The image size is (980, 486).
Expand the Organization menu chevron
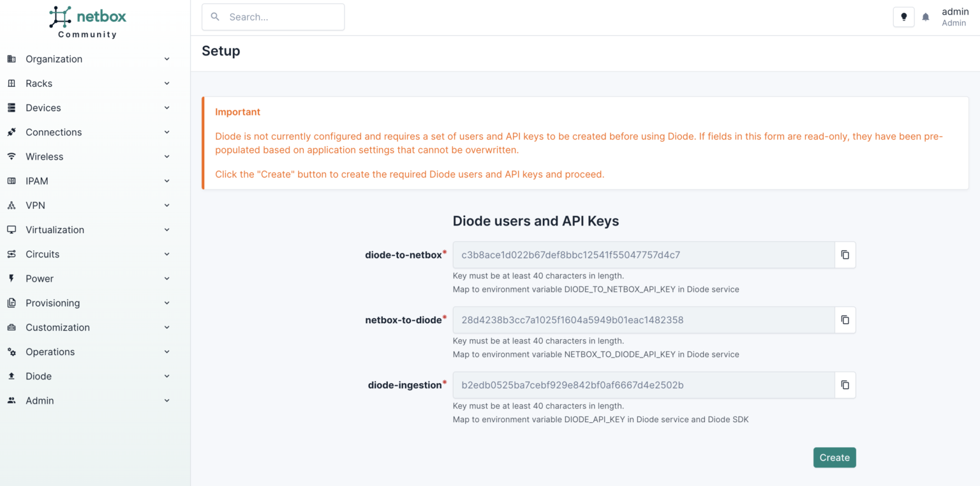click(x=167, y=59)
